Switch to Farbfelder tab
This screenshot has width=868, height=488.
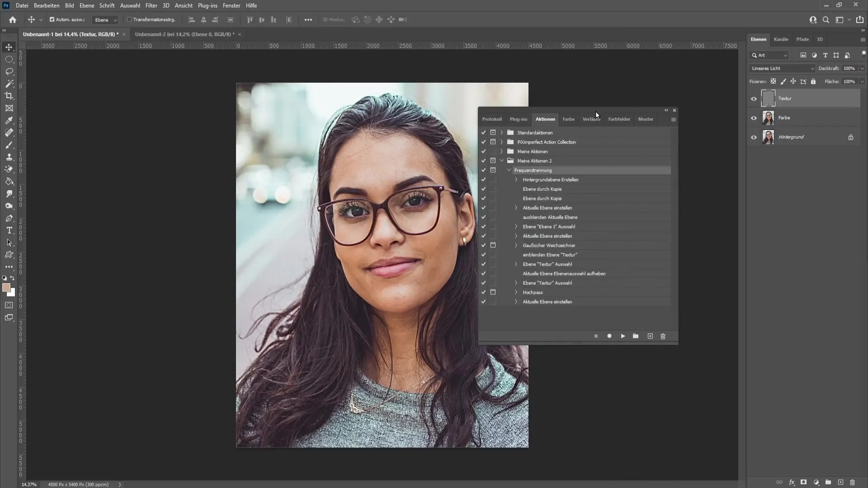coord(619,119)
